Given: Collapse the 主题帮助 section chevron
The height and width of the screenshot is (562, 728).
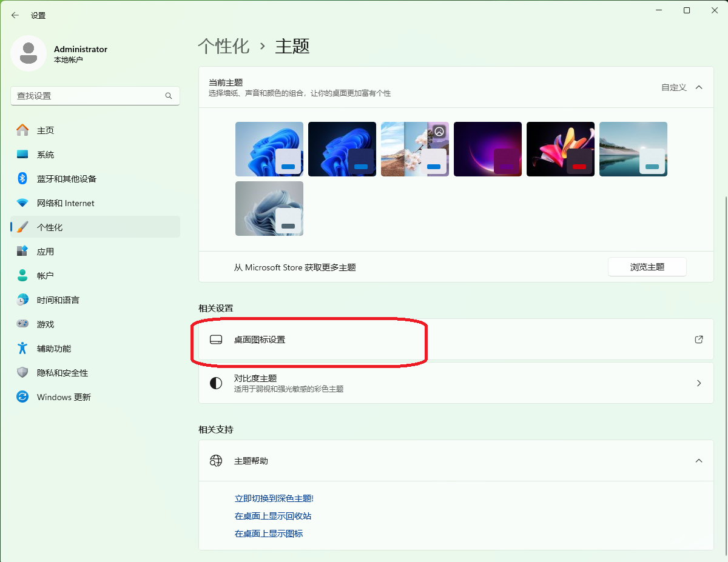Looking at the screenshot, I should click(x=699, y=461).
